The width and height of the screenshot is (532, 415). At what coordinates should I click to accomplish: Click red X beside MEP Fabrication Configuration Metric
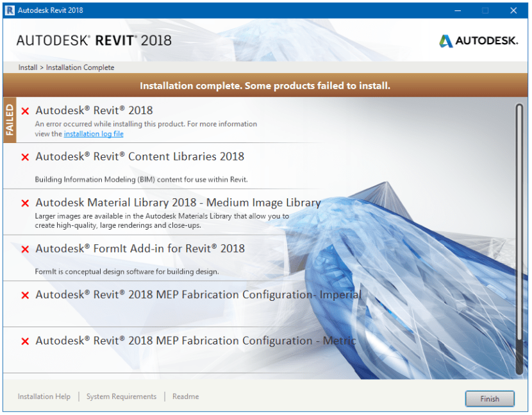coord(25,342)
